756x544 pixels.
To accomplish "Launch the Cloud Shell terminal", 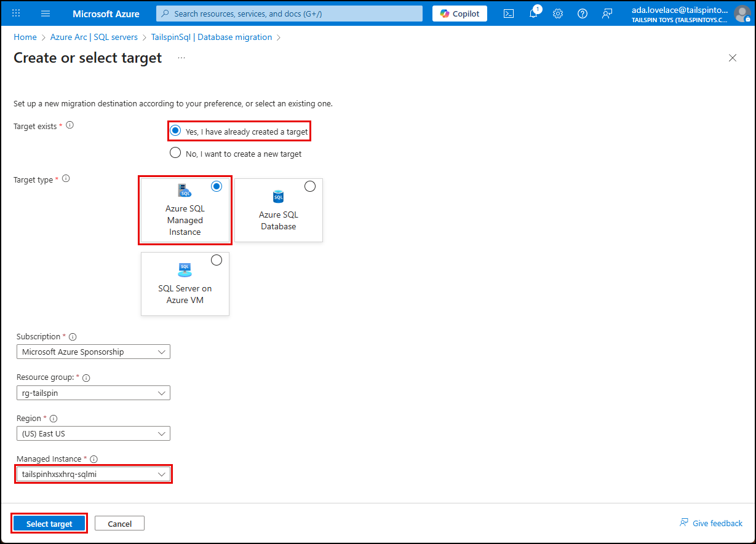I will (508, 13).
